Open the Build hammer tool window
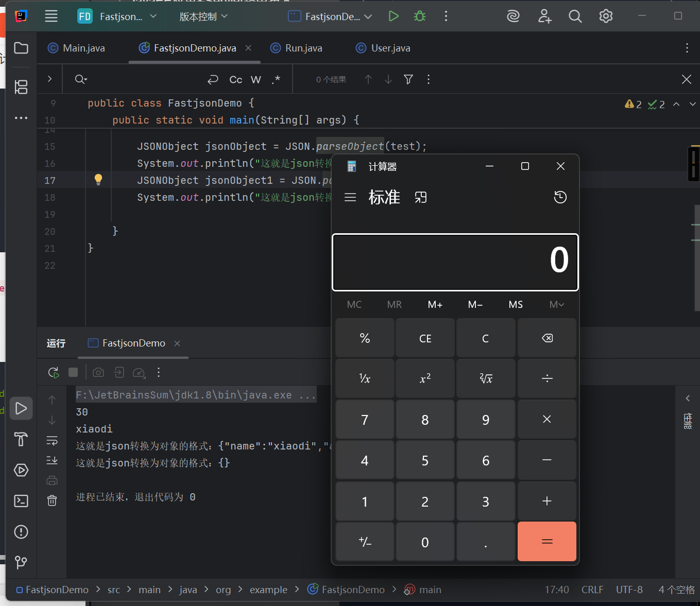 [21, 439]
